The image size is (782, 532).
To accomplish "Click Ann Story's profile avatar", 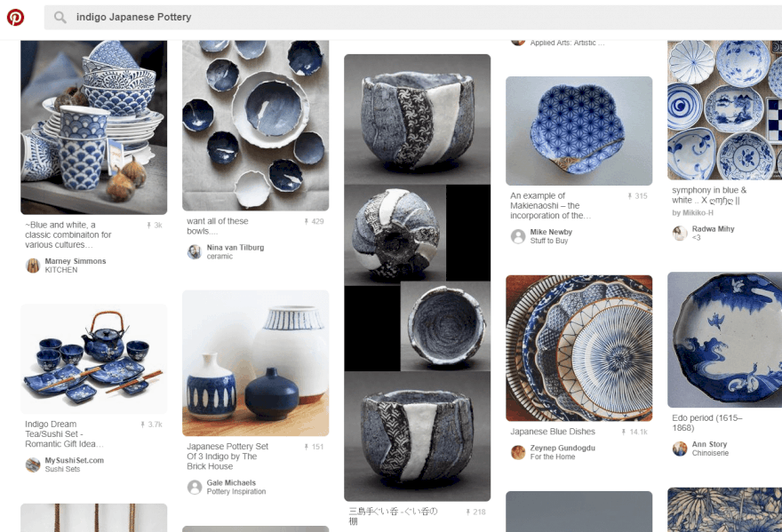I will 680,449.
